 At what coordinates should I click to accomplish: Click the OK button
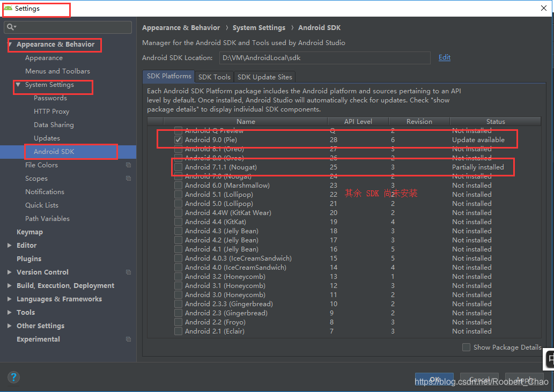[434, 380]
